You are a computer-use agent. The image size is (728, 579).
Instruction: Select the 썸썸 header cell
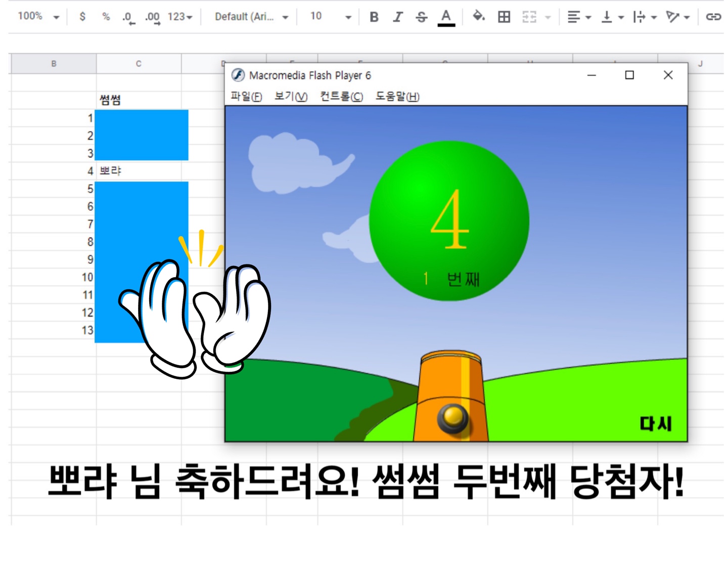139,100
